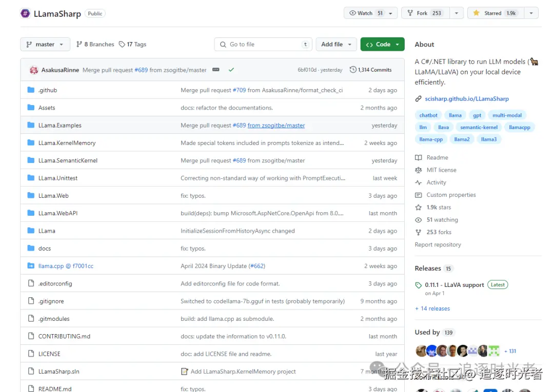Open the .github folder
554x392 pixels.
tap(48, 90)
